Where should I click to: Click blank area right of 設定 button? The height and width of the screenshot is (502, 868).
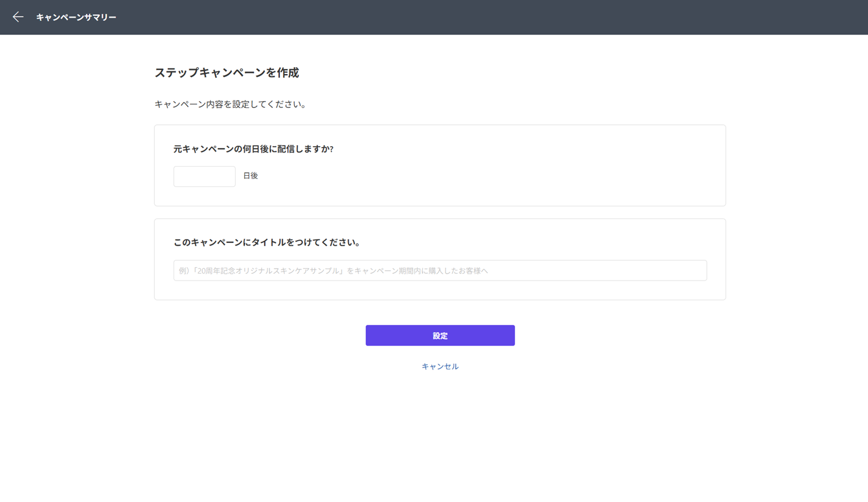click(622, 335)
